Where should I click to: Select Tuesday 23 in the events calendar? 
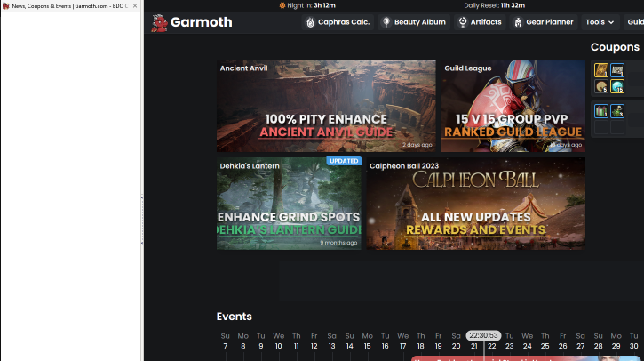[509, 341]
